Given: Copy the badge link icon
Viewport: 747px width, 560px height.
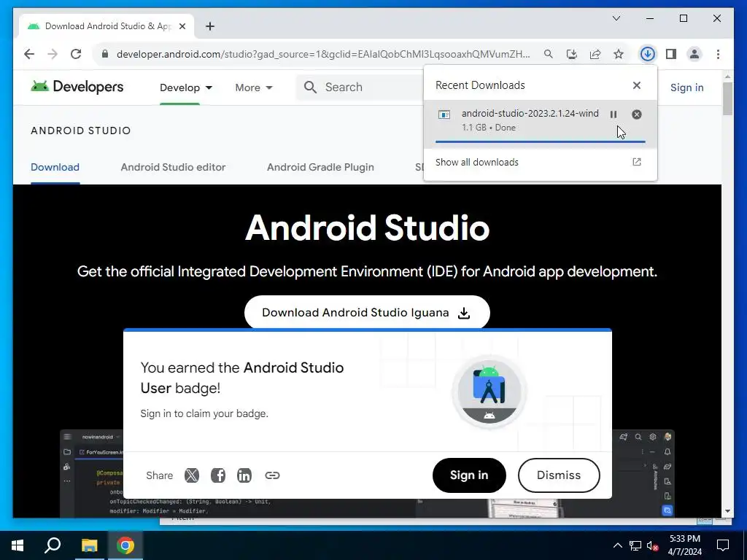Looking at the screenshot, I should (x=272, y=475).
